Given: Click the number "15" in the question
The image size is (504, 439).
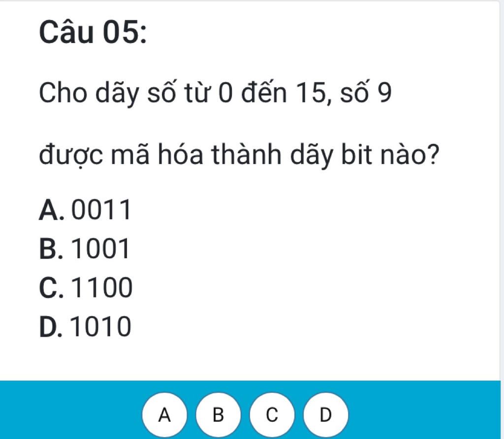Looking at the screenshot, I should (x=310, y=94).
